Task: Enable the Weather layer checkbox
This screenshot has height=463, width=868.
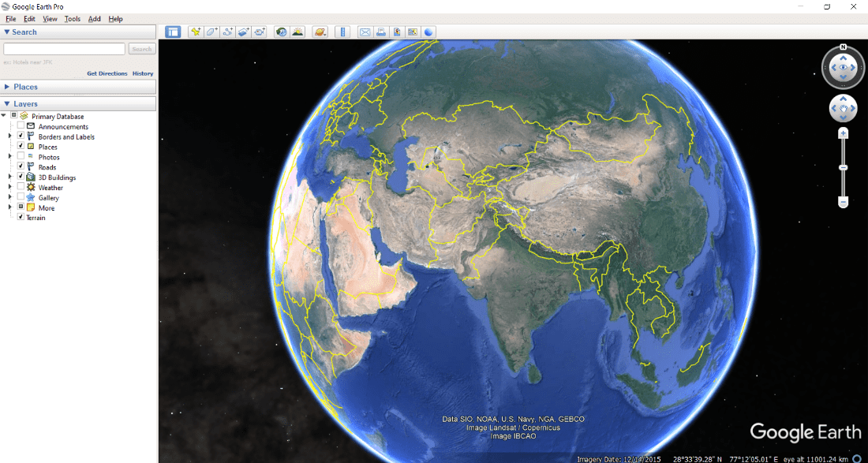Action: [21, 187]
